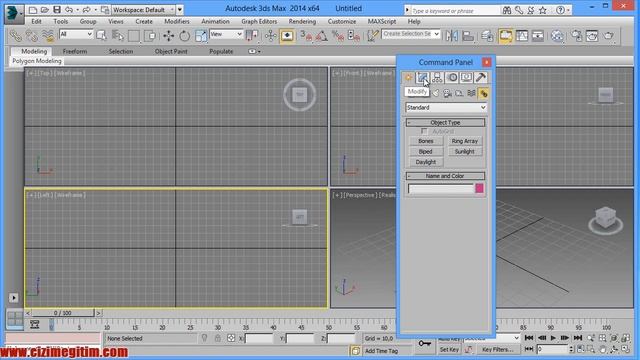Image resolution: width=640 pixels, height=360 pixels.
Task: Click the New Scene icon in quick access toolbar
Action: tap(33, 9)
